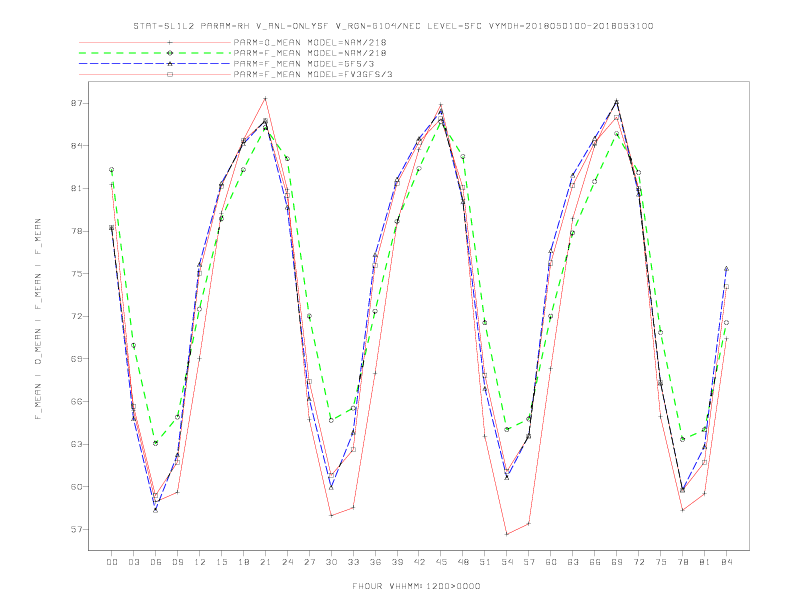Click the rotated y-axis title F_MEAN | O_MEAN
This screenshot has height=612, width=792.
click(x=38, y=319)
